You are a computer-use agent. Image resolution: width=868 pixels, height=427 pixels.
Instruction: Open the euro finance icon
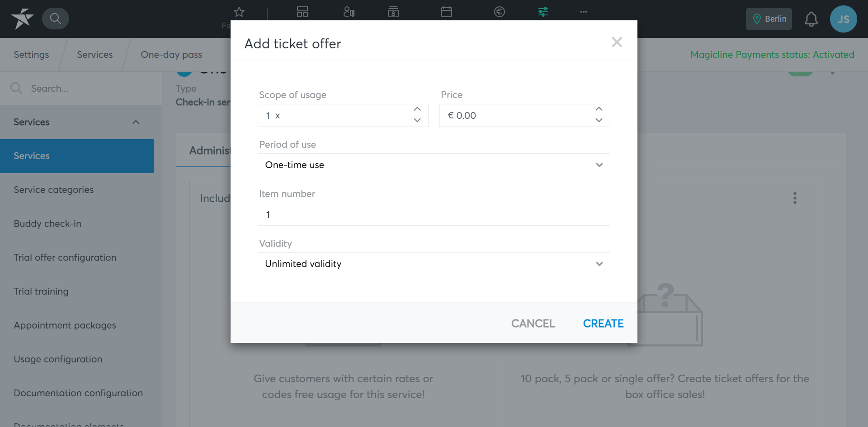point(500,12)
